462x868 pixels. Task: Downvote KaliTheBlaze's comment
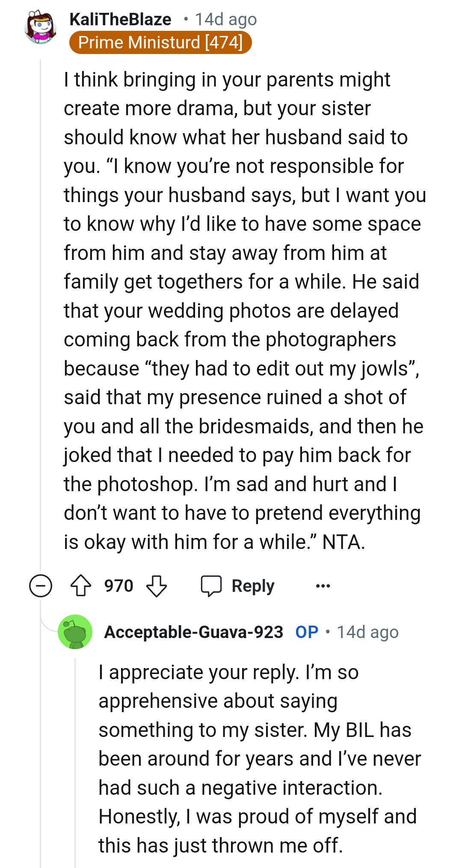tap(157, 585)
